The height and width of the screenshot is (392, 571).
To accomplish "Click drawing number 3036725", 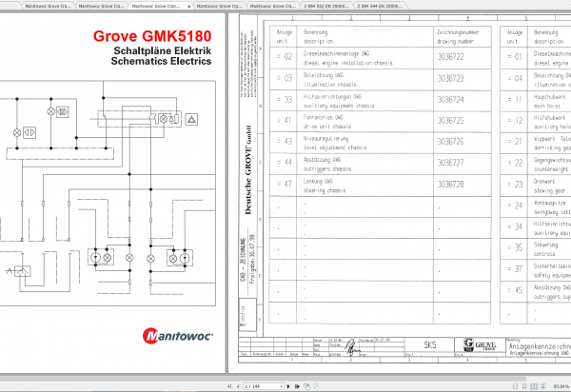I will click(x=450, y=121).
